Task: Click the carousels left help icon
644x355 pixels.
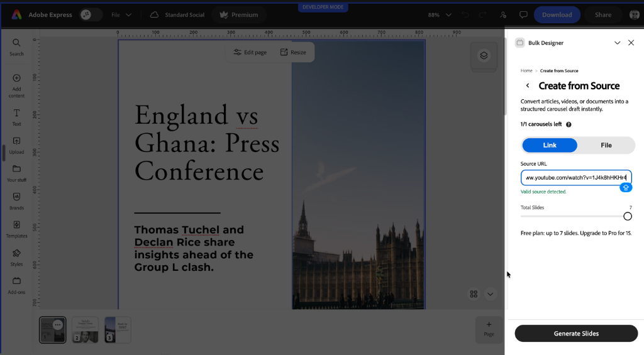Action: click(569, 124)
